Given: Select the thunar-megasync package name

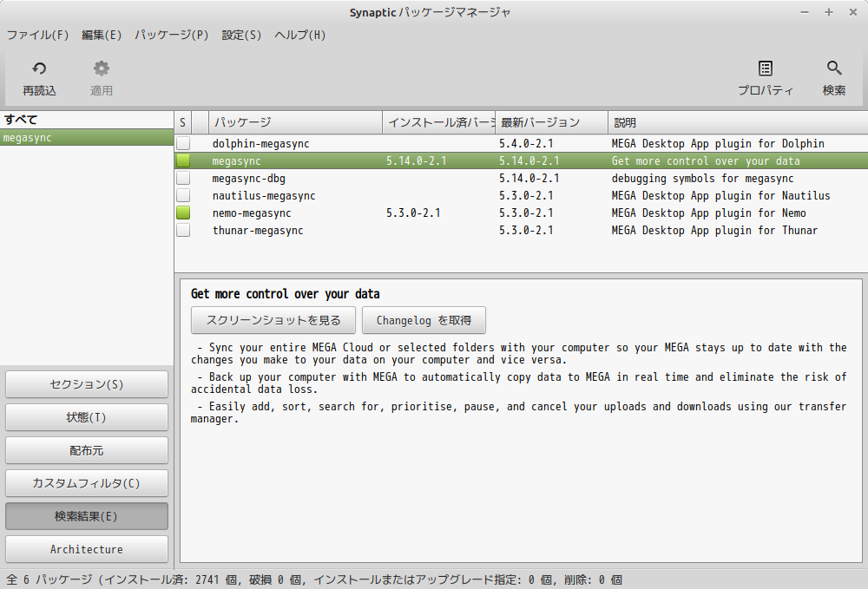Looking at the screenshot, I should tap(258, 231).
